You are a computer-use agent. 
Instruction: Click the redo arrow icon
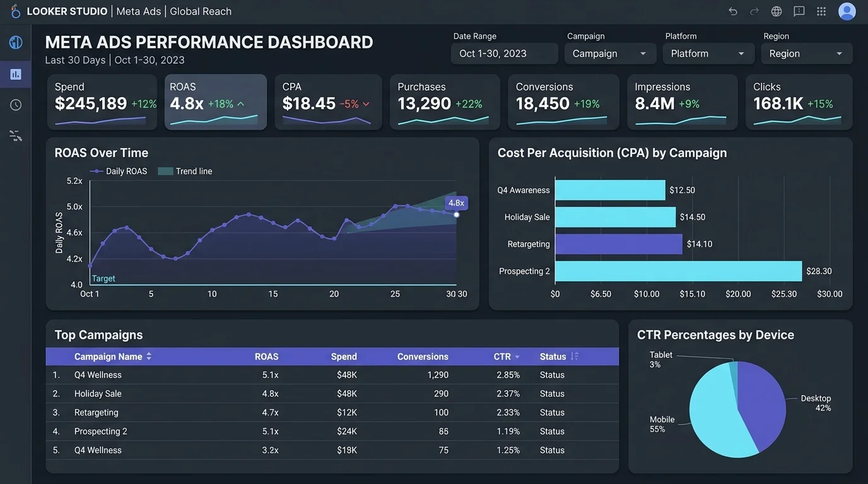tap(754, 11)
